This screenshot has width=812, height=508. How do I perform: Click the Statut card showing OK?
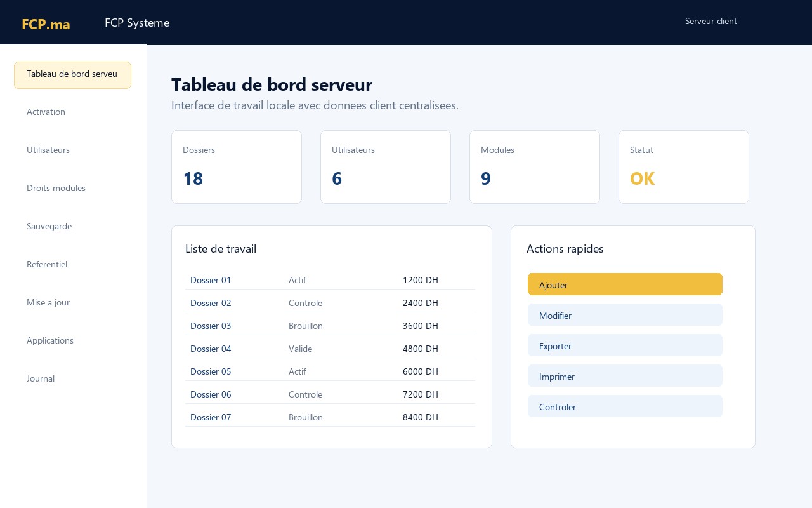pyautogui.click(x=684, y=167)
